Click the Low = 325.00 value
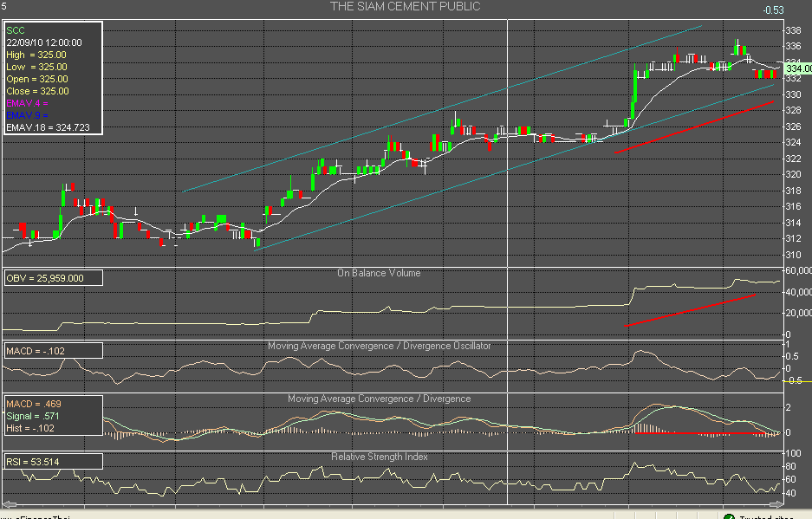The width and height of the screenshot is (812, 519). 36,67
